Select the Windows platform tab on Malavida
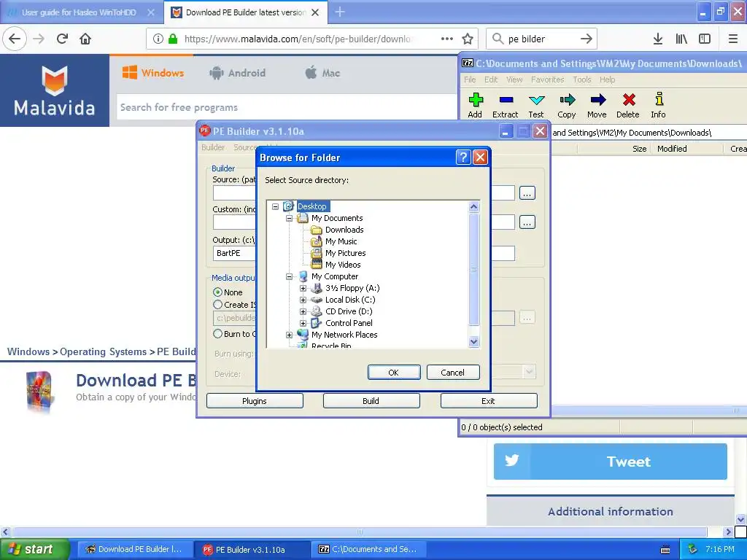 [153, 73]
